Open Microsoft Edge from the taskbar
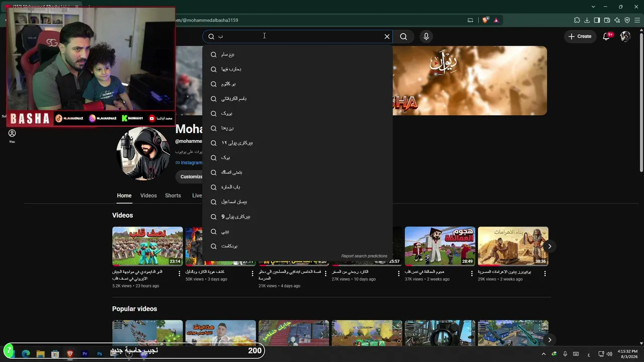The width and height of the screenshot is (644, 362). [26, 353]
